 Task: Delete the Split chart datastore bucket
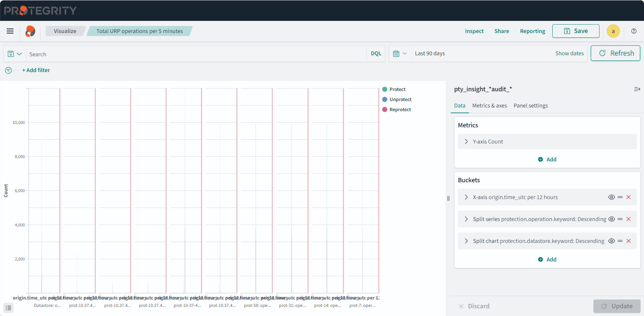click(x=628, y=241)
